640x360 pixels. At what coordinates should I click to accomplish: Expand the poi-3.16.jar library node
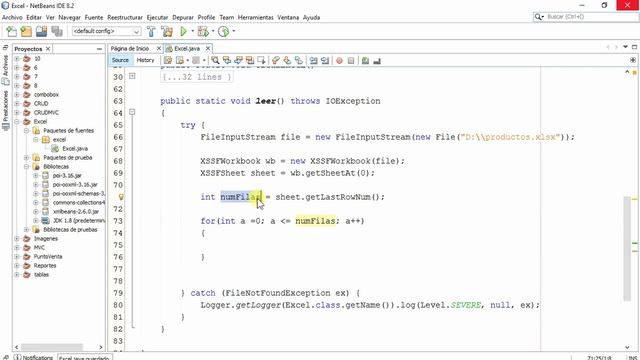[36, 176]
